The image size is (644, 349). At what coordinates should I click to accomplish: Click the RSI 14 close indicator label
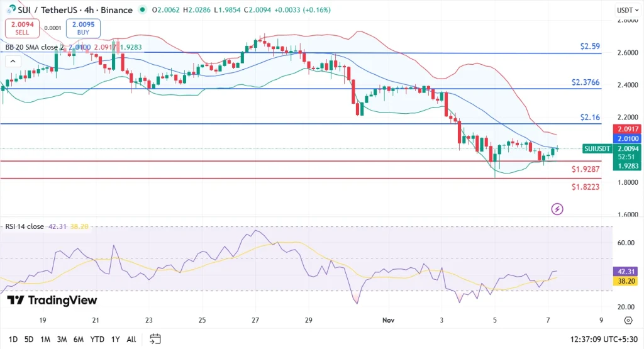[x=25, y=226]
